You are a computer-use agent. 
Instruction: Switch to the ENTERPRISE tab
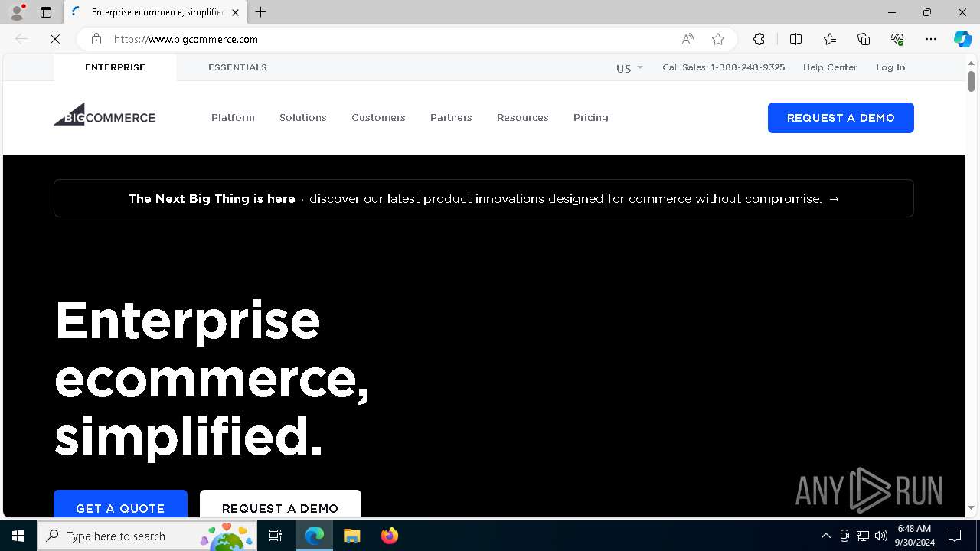coord(115,67)
